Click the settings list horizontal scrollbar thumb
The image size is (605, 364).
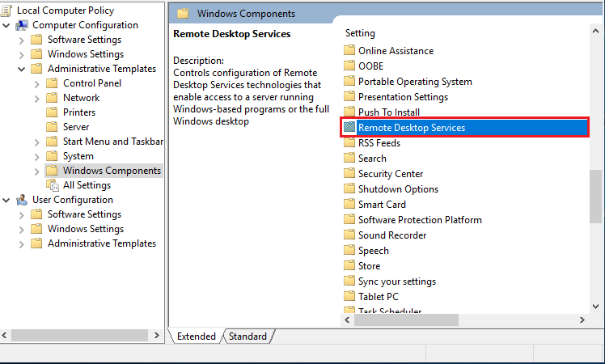406,320
